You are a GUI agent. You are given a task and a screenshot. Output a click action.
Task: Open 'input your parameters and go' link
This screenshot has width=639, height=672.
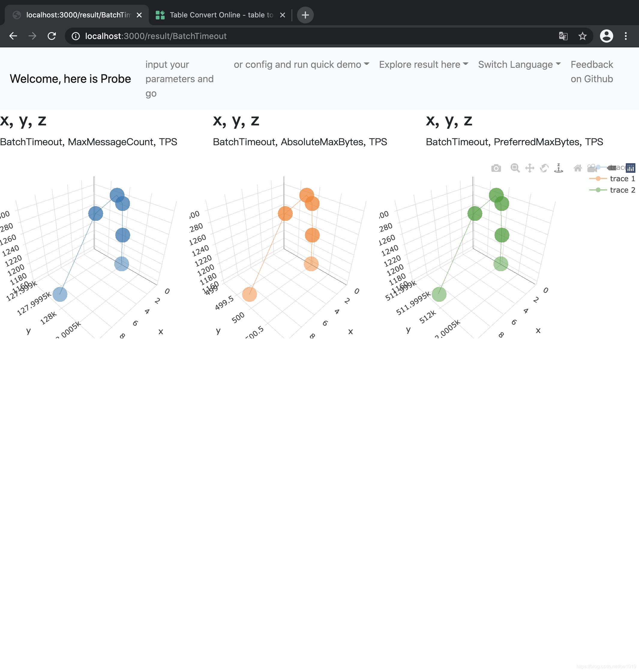[179, 79]
